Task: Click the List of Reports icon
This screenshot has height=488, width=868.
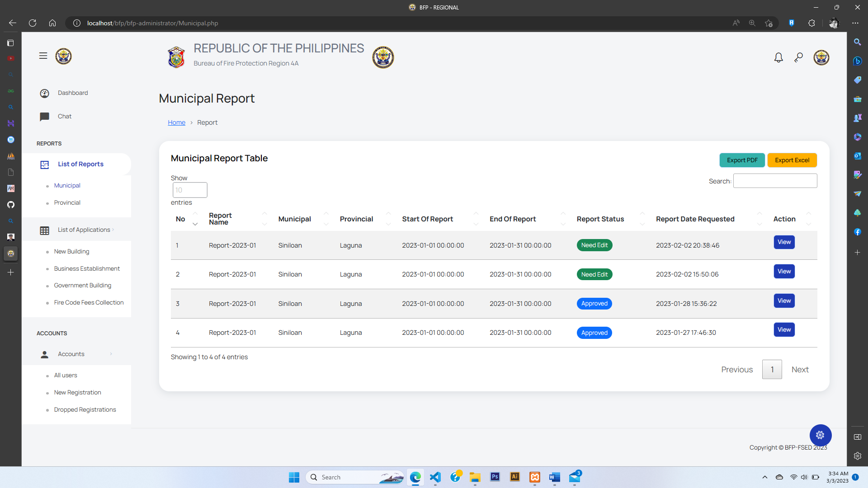Action: coord(44,164)
